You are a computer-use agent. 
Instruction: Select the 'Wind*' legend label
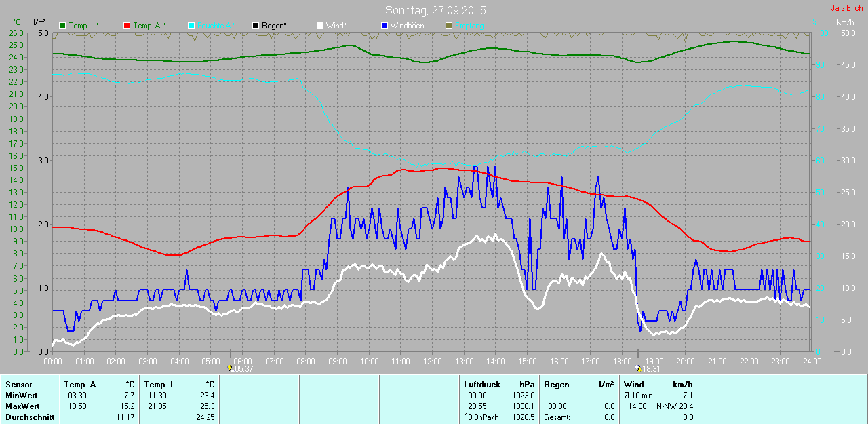(x=336, y=26)
